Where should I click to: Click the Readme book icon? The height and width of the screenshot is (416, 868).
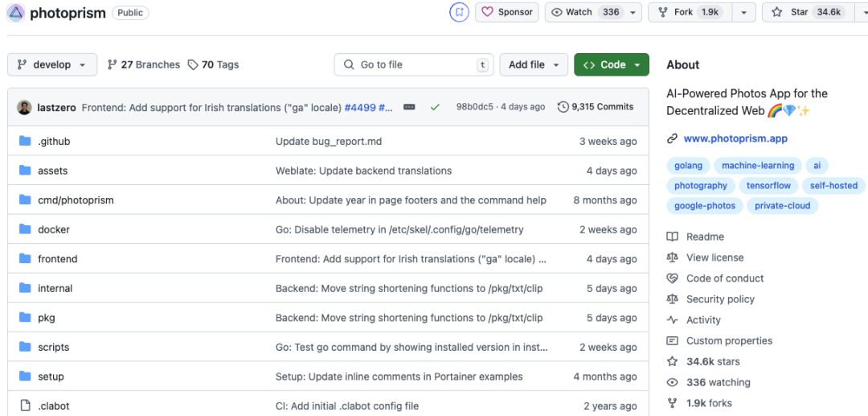[x=673, y=237]
